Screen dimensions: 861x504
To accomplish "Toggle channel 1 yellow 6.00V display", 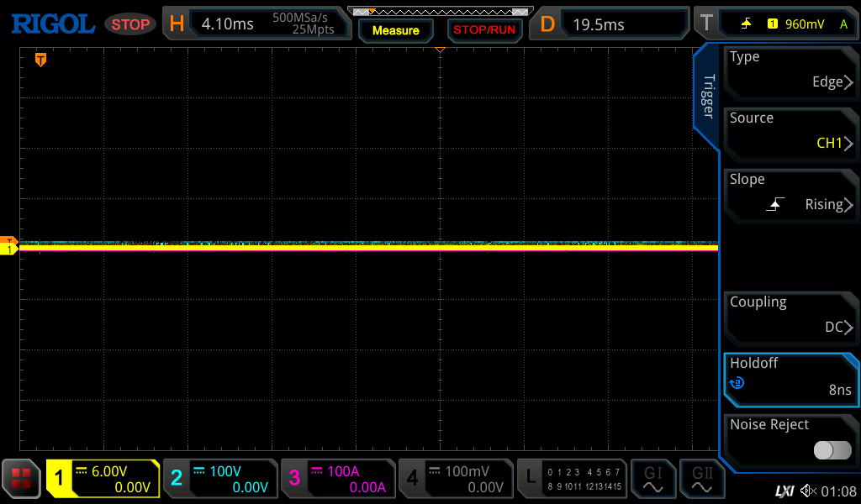I will pos(103,479).
